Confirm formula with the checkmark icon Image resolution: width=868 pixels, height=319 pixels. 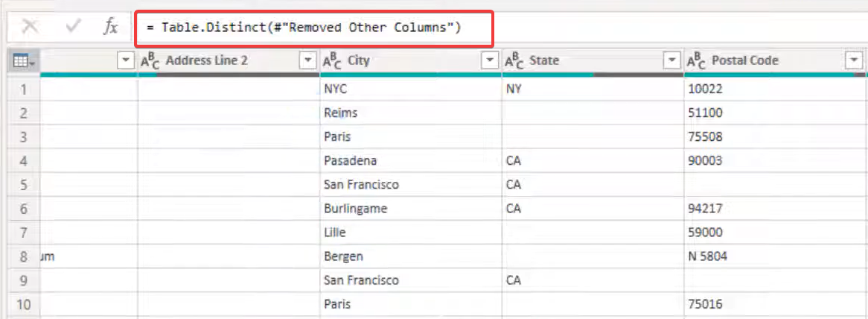coord(73,27)
